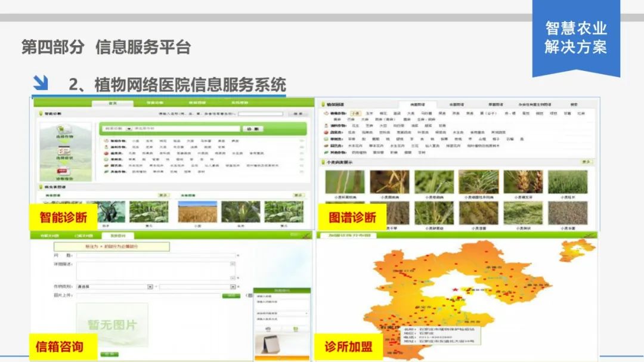Click 更多 button in 小麦病害展示 header
Viewport: 644px width, 362px height.
click(x=586, y=162)
